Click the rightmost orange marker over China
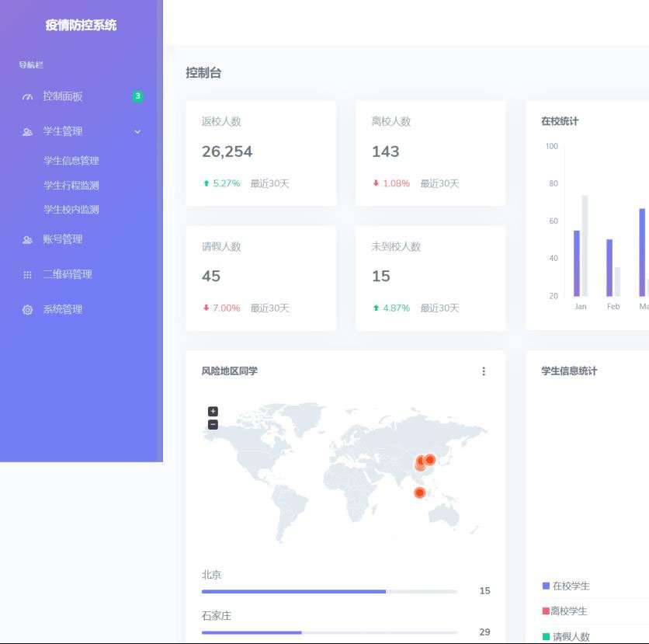Image resolution: width=649 pixels, height=644 pixels. click(430, 459)
